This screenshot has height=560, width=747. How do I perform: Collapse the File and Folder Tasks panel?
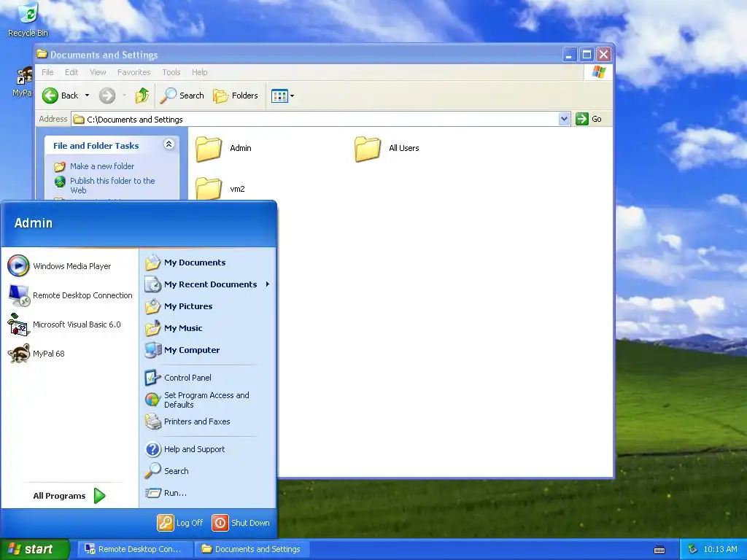(x=169, y=144)
